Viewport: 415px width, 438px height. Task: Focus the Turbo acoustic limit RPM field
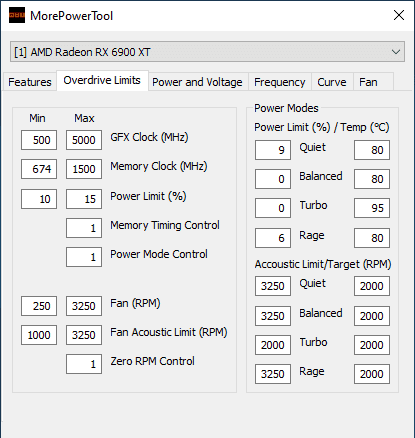[x=273, y=345]
